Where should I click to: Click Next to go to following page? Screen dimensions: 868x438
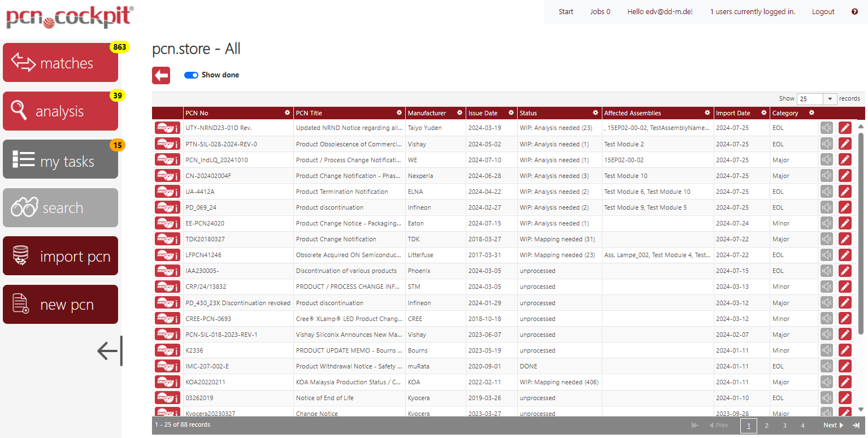pos(833,426)
